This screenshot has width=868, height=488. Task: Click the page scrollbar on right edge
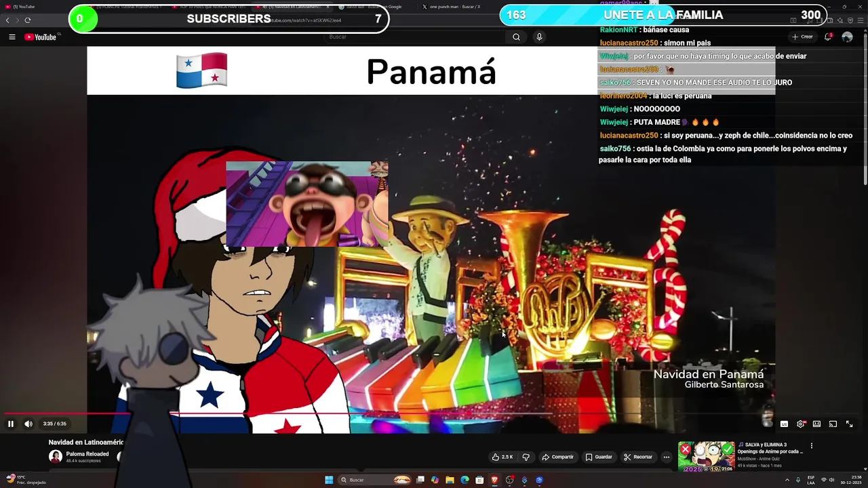point(865,108)
